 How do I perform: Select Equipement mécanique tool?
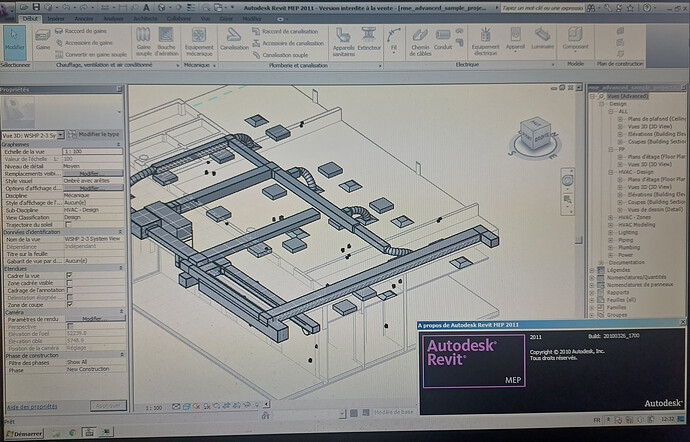(x=199, y=42)
